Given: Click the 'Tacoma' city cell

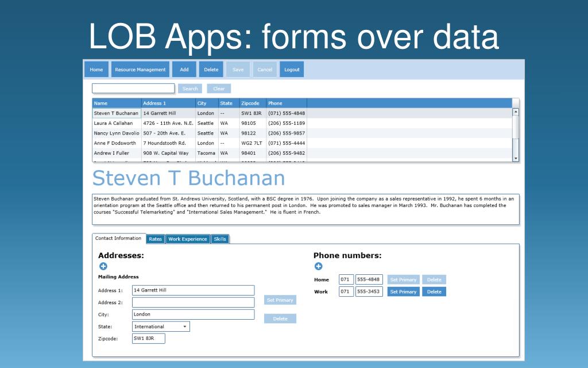Looking at the screenshot, I should point(207,153).
